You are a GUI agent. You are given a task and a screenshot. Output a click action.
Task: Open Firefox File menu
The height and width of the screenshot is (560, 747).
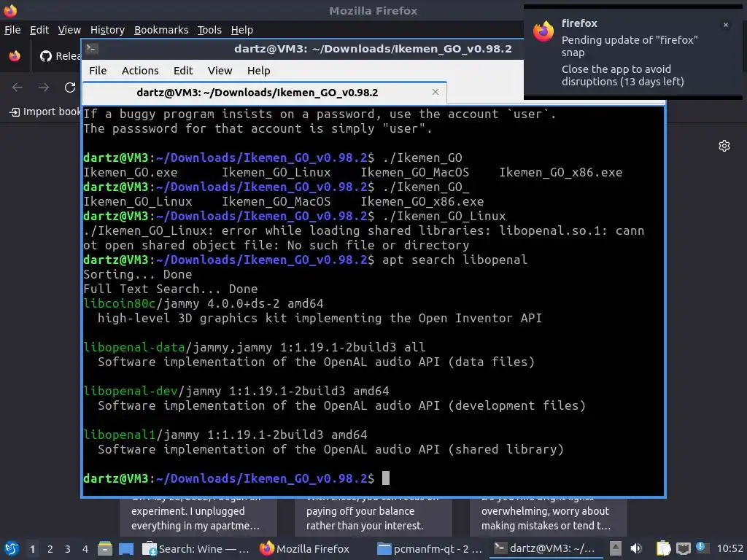pos(12,30)
